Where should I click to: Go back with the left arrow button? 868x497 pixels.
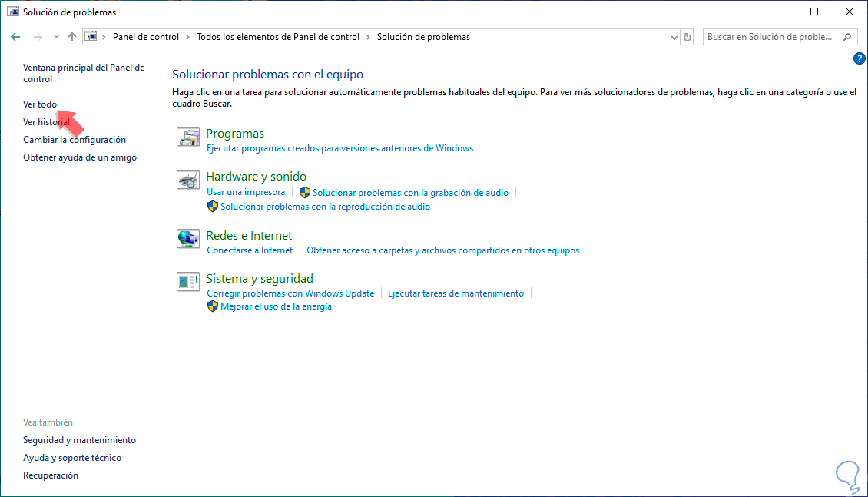(15, 37)
